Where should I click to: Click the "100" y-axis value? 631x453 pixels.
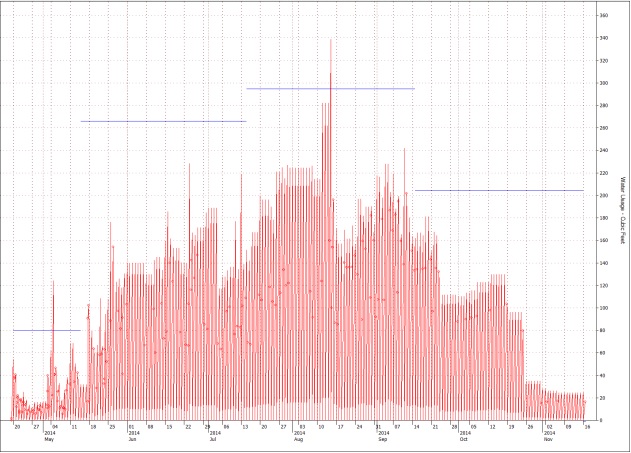click(x=604, y=308)
